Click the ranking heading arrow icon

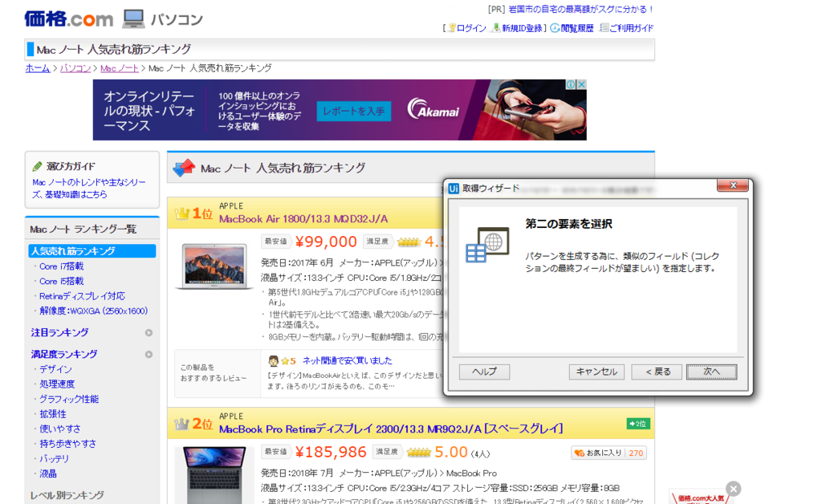184,169
